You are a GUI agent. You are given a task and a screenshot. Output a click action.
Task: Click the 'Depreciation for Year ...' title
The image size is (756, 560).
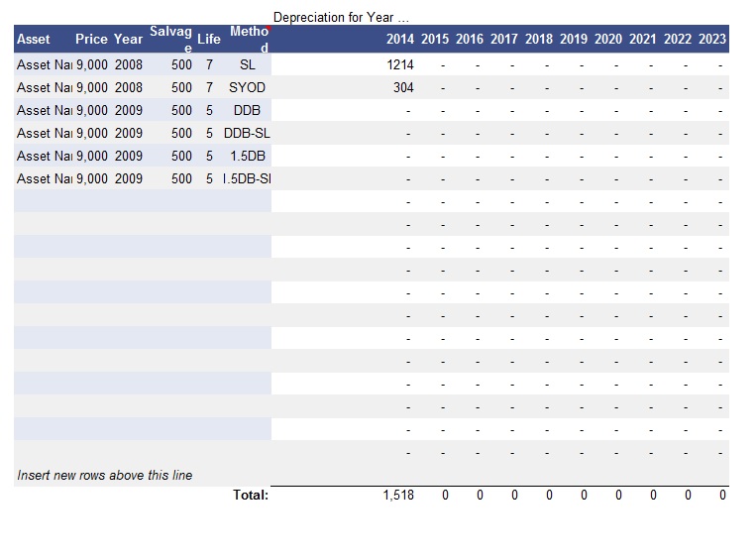coord(341,18)
